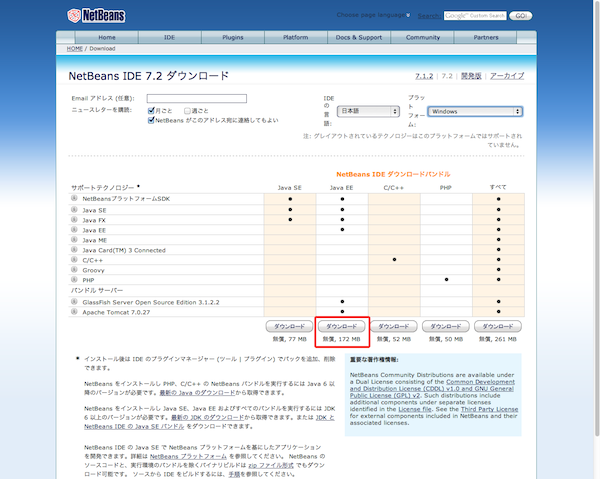Click the すべて column header
Screen dimensions: 600x479
(498, 187)
